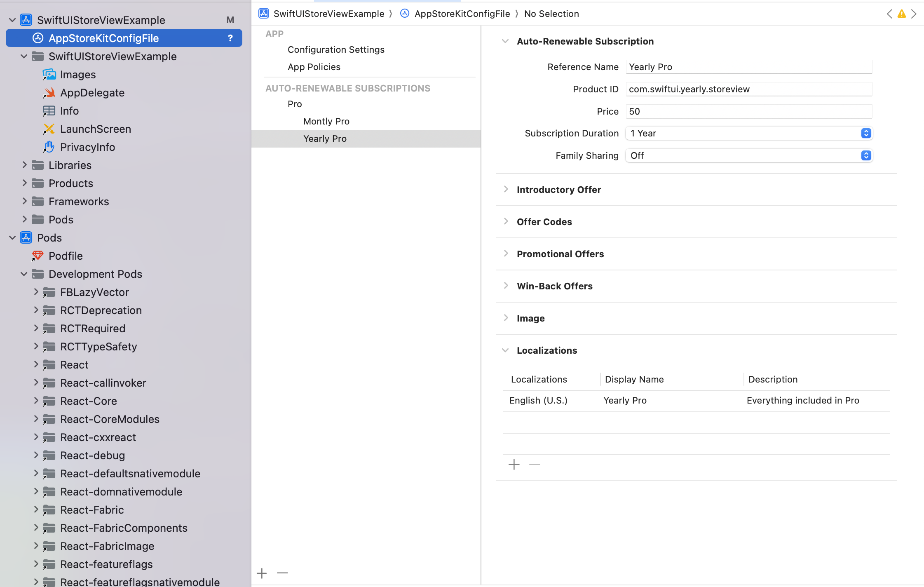Expand the Introductory Offer section

pos(506,189)
